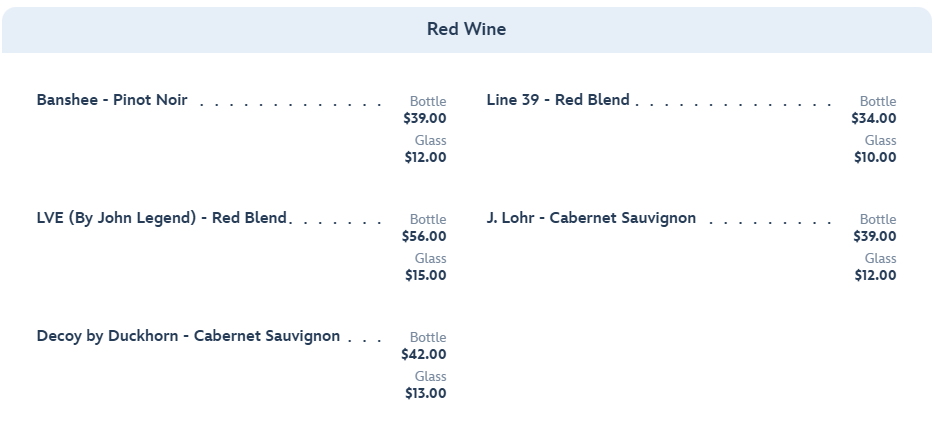This screenshot has width=934, height=421.
Task: Select Decoy by Duckhorn - Cabernet Sauvignon
Action: (188, 336)
